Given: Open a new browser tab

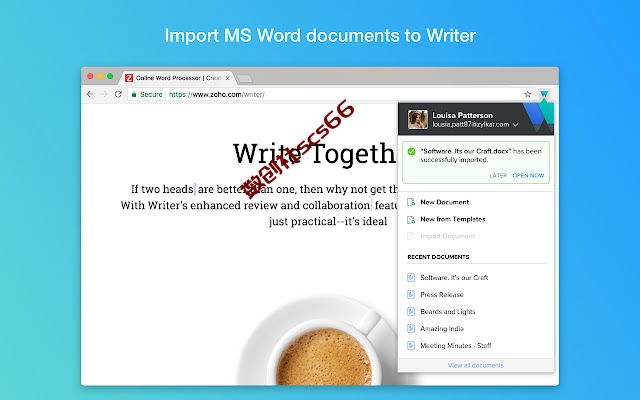Looking at the screenshot, I should point(244,78).
